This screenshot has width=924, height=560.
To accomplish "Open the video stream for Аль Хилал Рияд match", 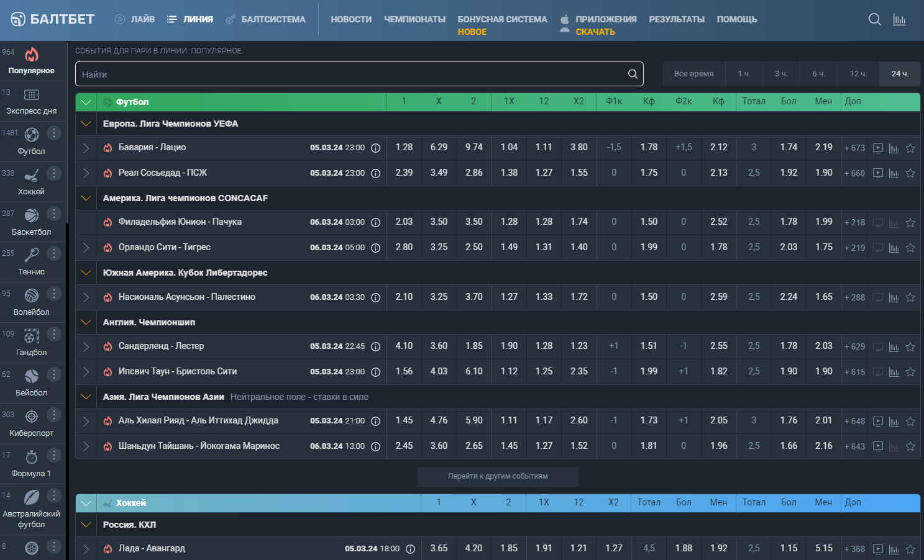I will tap(877, 421).
